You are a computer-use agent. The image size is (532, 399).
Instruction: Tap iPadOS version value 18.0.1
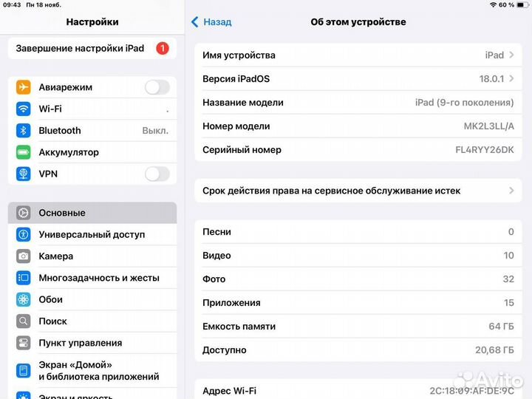(x=491, y=79)
